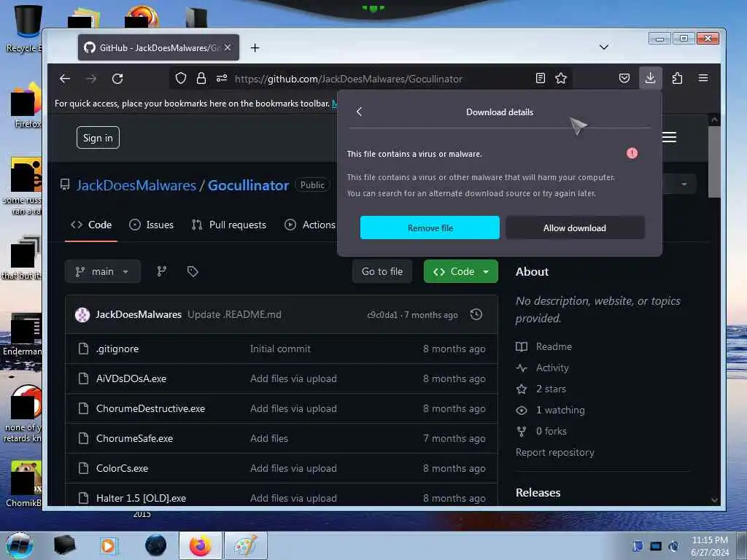
Task: Open Firefox application hamburger menu
Action: (x=703, y=78)
